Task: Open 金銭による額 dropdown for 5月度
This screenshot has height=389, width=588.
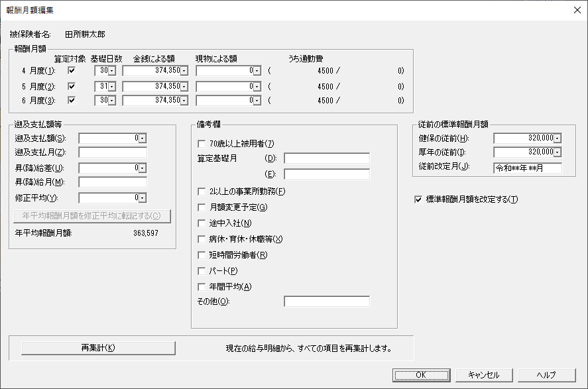Action: 184,87
